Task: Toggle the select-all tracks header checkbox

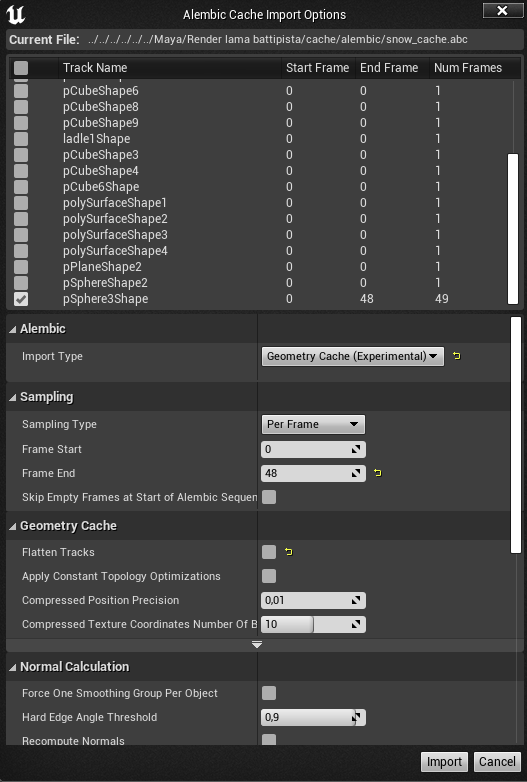Action: [x=21, y=68]
